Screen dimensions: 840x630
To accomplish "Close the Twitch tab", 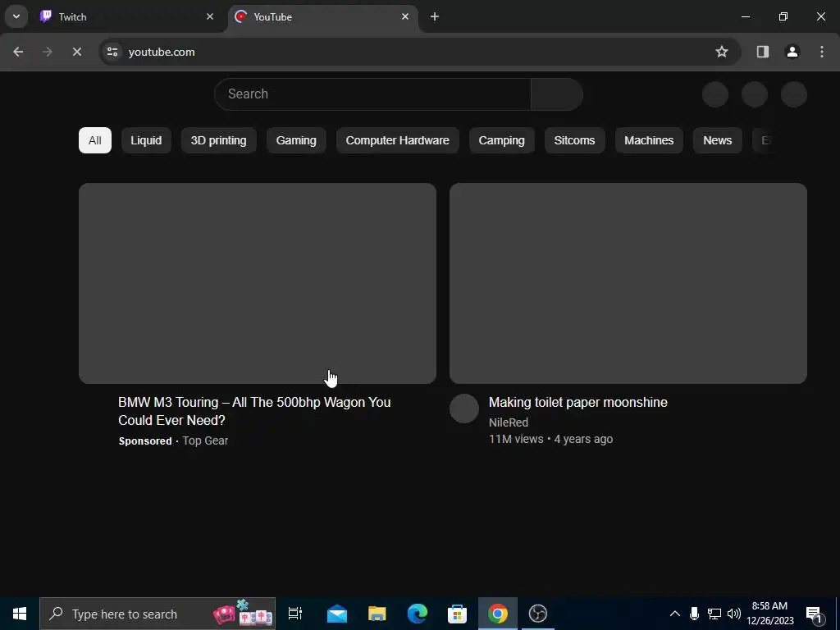I will [x=210, y=16].
